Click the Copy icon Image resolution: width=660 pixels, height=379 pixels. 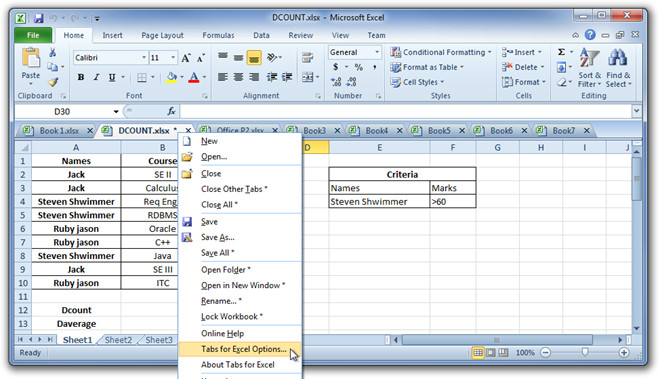(x=52, y=67)
